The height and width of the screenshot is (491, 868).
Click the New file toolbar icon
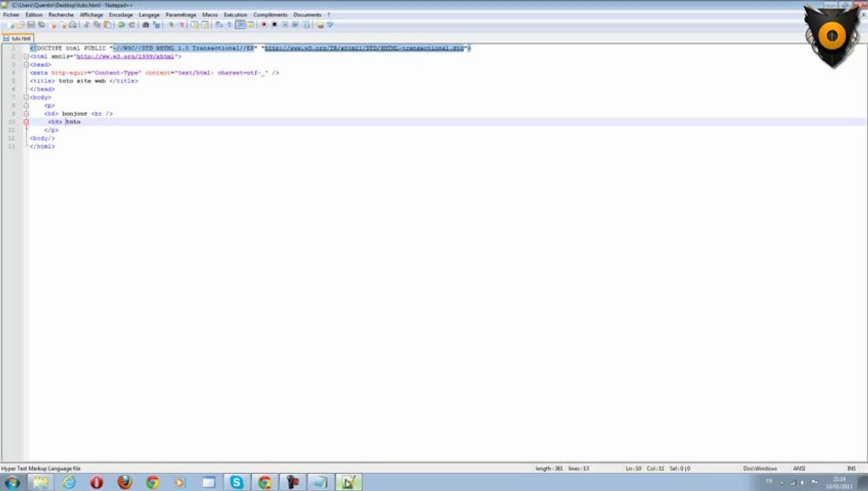click(x=12, y=25)
